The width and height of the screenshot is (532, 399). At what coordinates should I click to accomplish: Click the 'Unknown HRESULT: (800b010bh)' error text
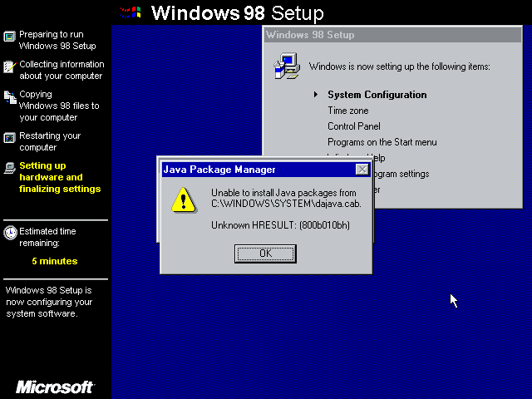[280, 225]
